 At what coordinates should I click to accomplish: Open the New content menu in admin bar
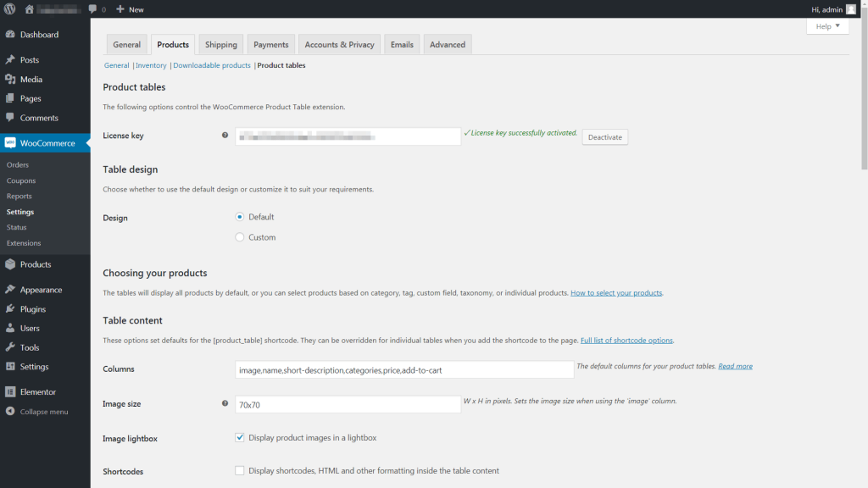tap(130, 9)
